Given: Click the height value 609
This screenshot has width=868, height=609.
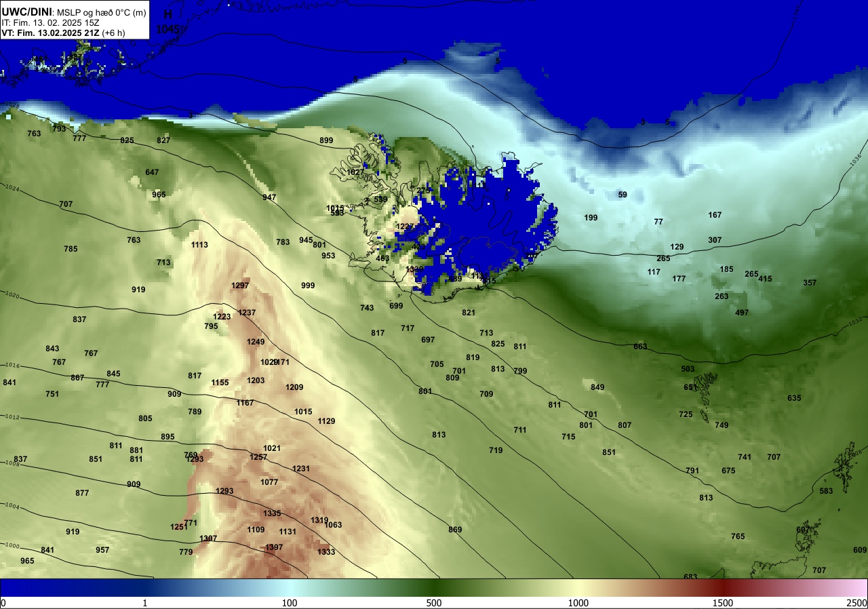Looking at the screenshot, I should pos(860,550).
